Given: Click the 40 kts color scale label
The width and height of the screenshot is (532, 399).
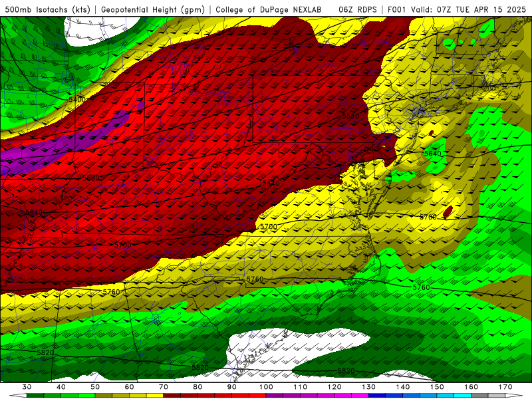Looking at the screenshot, I should (x=61, y=387).
